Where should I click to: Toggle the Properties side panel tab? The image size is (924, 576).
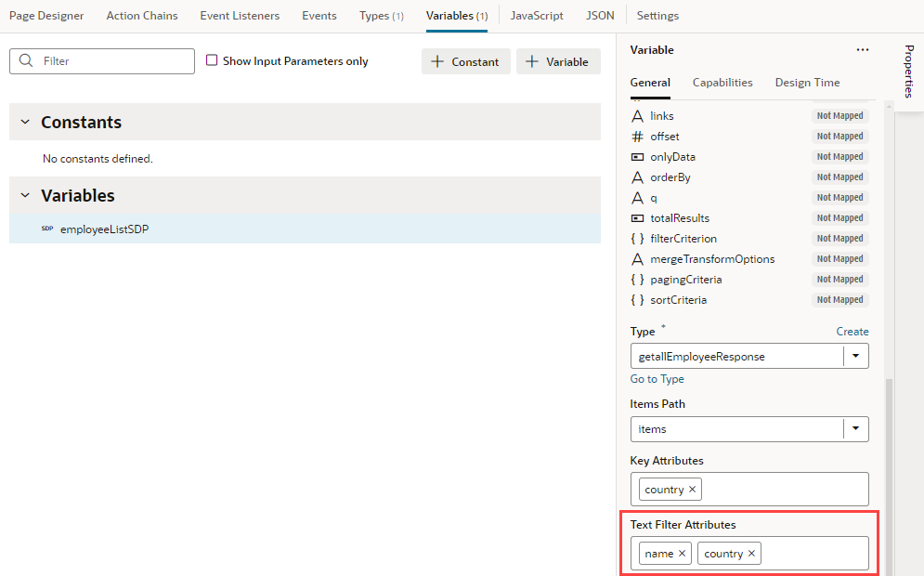[909, 72]
